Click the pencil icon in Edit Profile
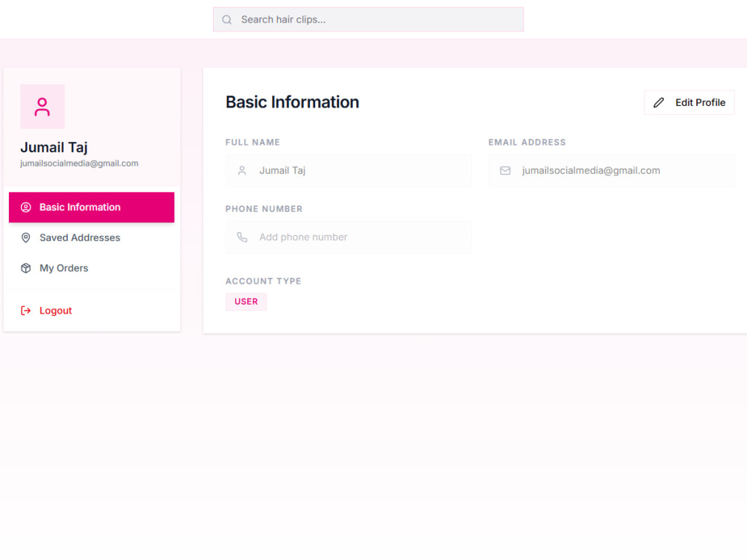The image size is (747, 560). (659, 102)
